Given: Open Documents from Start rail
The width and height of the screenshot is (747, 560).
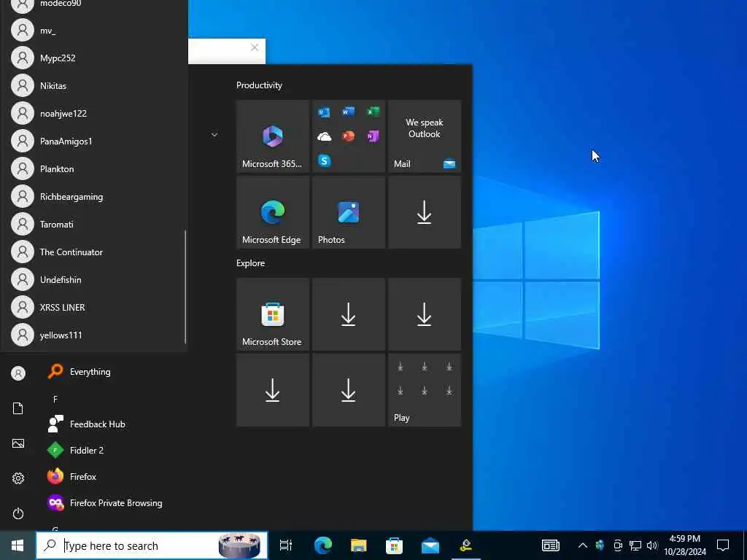Looking at the screenshot, I should 18,408.
